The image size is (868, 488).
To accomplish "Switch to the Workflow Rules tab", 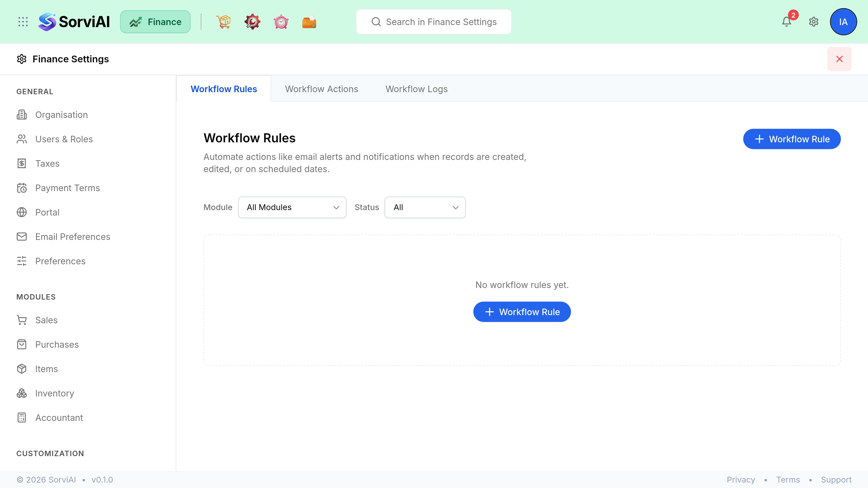I will tap(224, 89).
